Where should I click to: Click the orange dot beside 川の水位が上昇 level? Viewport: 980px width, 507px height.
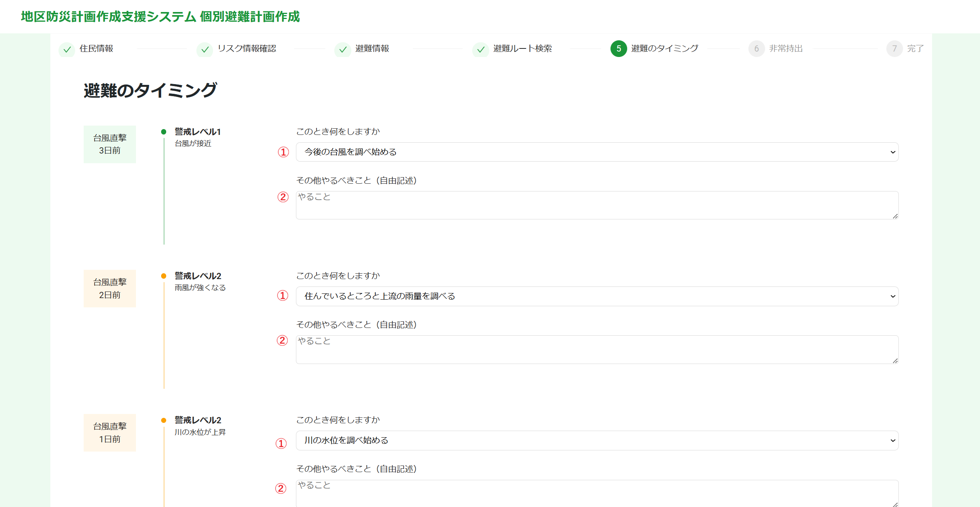click(163, 420)
